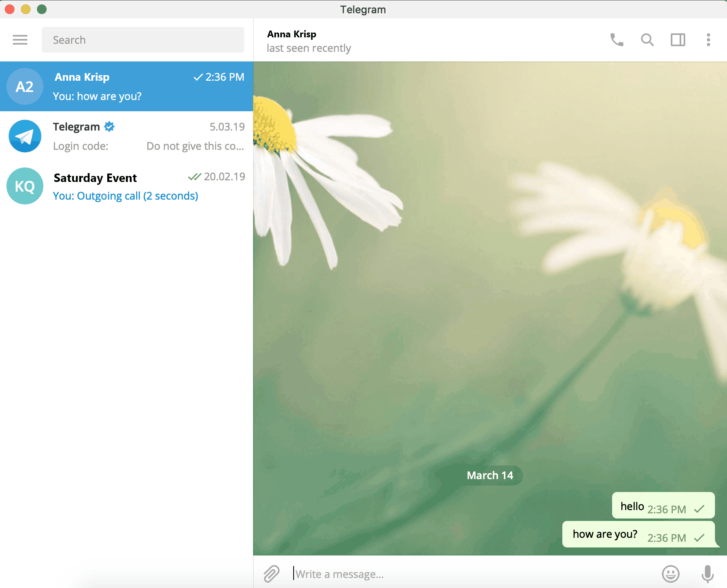Click Anna Krisp name in chat header
This screenshot has height=588, width=727.
(292, 34)
